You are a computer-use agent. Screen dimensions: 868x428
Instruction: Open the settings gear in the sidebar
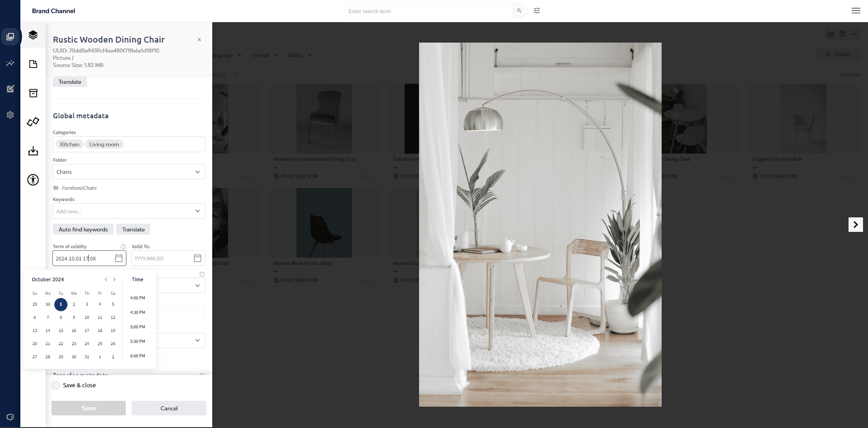(x=10, y=115)
